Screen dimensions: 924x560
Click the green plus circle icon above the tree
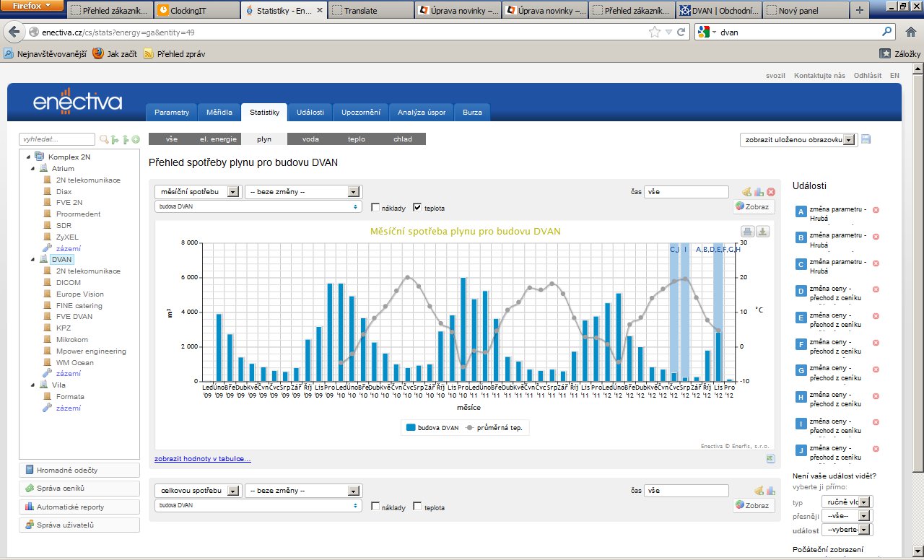click(x=136, y=139)
